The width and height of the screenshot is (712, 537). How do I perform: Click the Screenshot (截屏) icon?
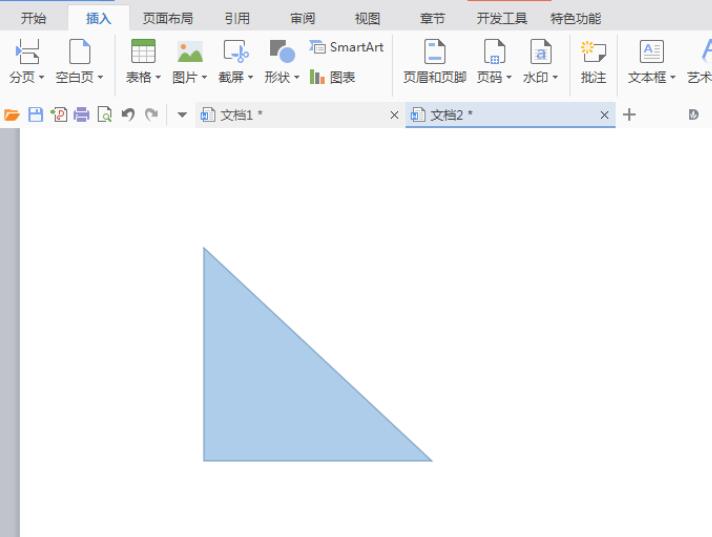pos(236,51)
